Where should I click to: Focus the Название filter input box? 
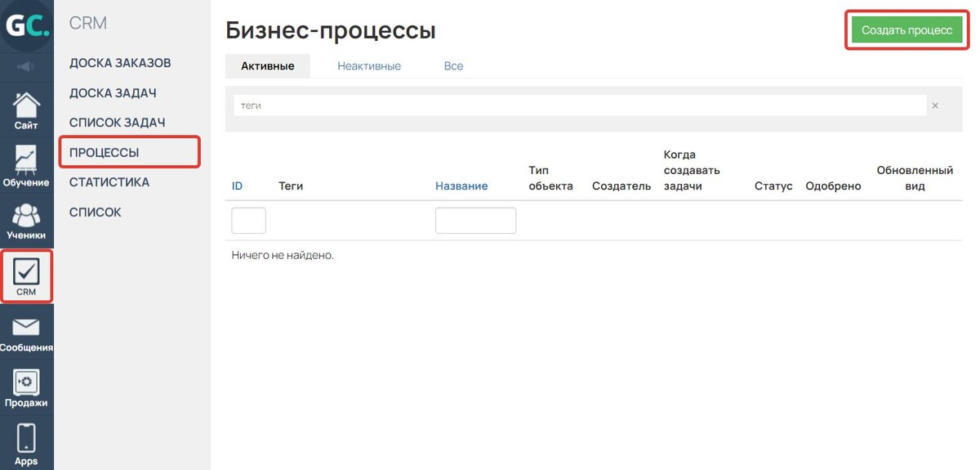pos(475,221)
